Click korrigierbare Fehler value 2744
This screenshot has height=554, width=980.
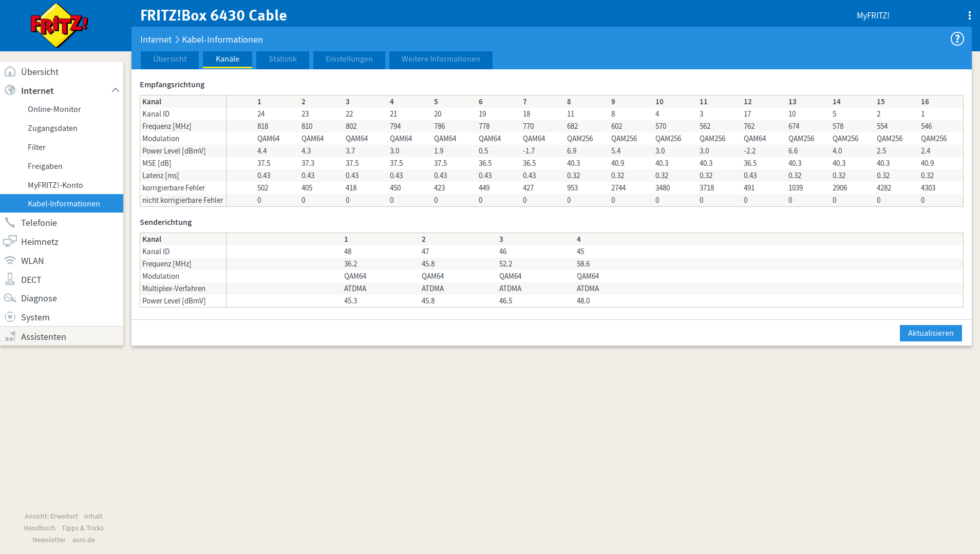pyautogui.click(x=618, y=188)
